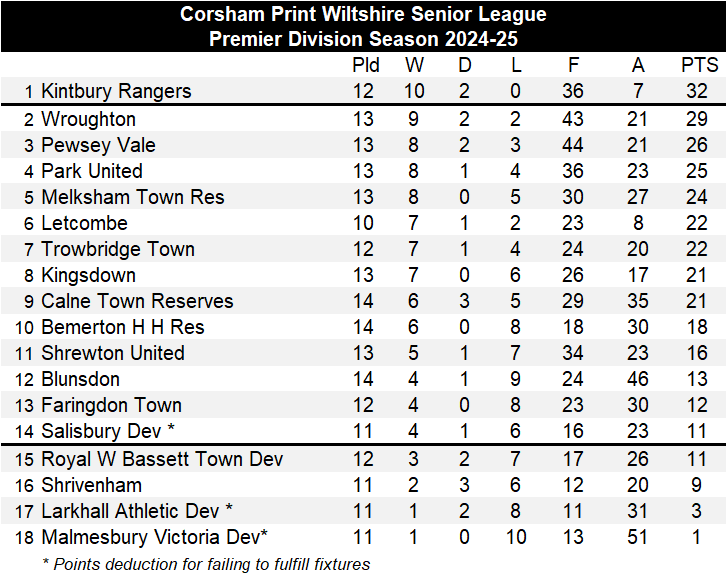The width and height of the screenshot is (726, 576).
Task: Click the W wins column header
Action: 414,65
